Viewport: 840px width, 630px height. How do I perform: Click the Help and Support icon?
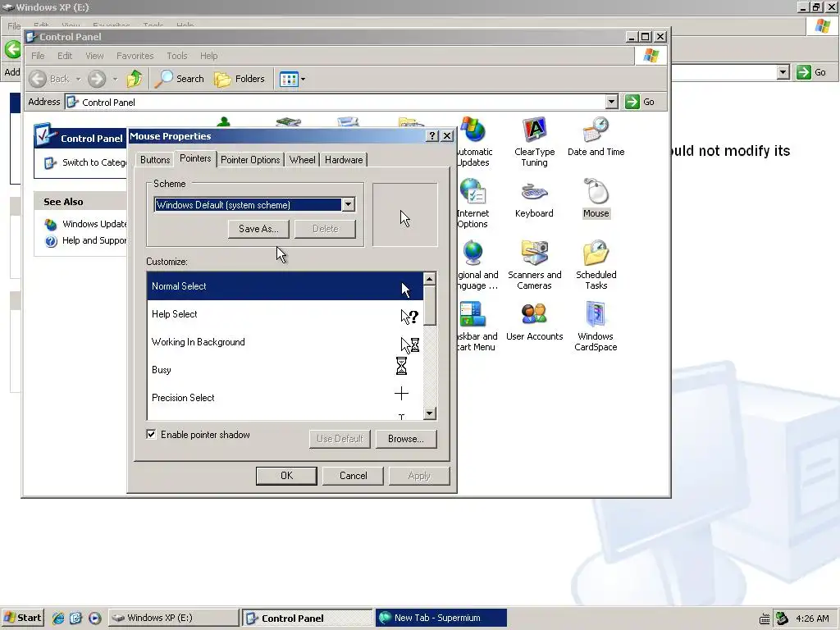pyautogui.click(x=50, y=241)
